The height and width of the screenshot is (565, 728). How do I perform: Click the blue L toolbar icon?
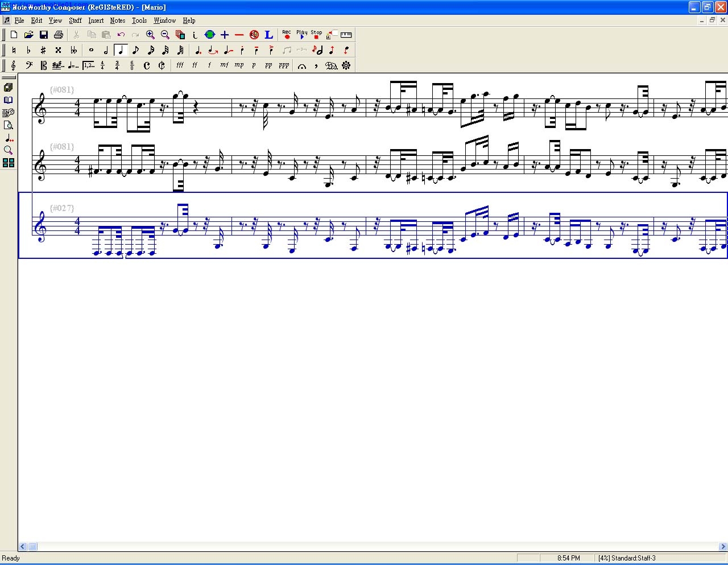coord(269,35)
